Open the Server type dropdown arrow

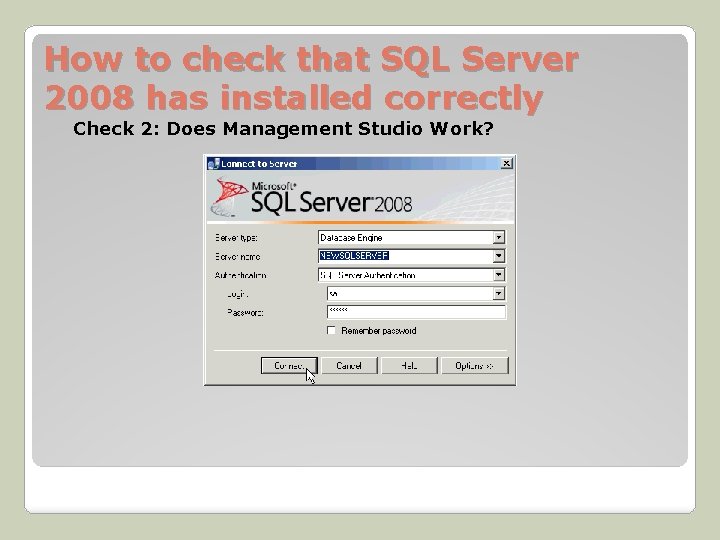(499, 237)
